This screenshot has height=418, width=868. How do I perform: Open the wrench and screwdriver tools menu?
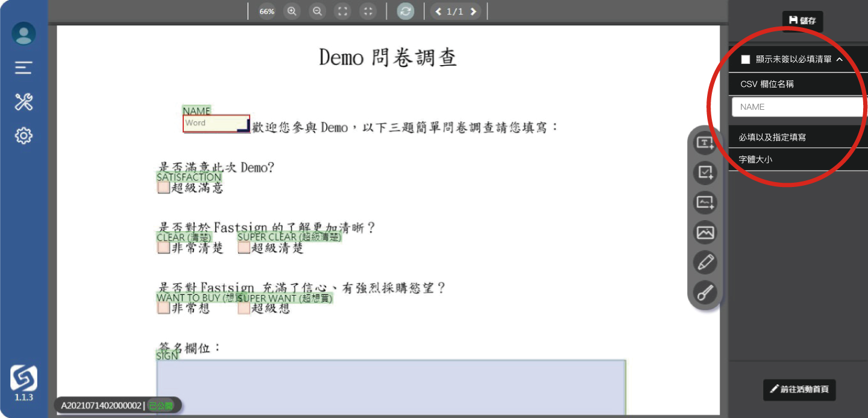point(24,102)
